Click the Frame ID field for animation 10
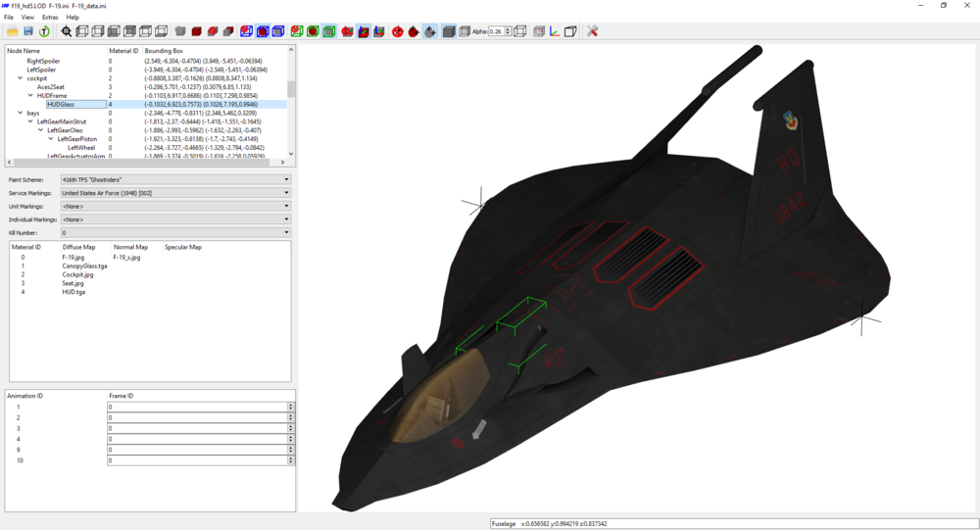 coord(198,460)
